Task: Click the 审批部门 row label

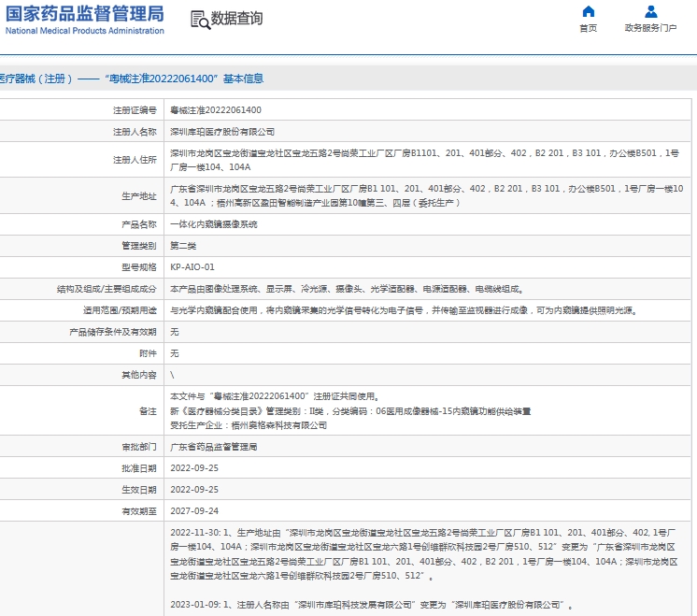Action: click(x=139, y=447)
